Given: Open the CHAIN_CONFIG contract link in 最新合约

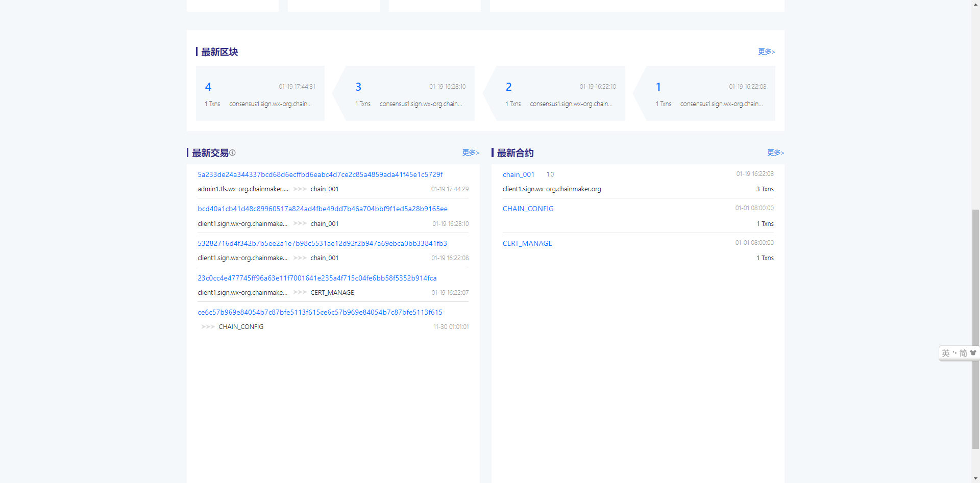Looking at the screenshot, I should tap(528, 209).
